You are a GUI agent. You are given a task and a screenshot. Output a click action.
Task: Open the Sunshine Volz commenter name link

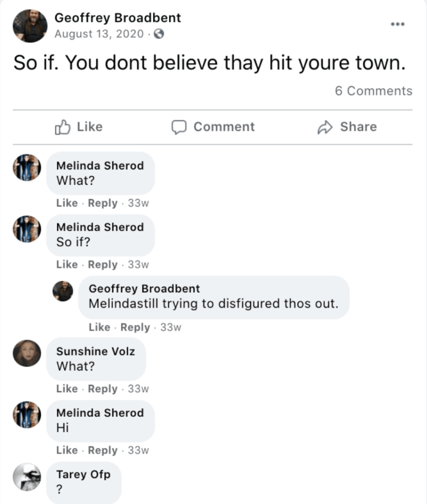click(96, 351)
